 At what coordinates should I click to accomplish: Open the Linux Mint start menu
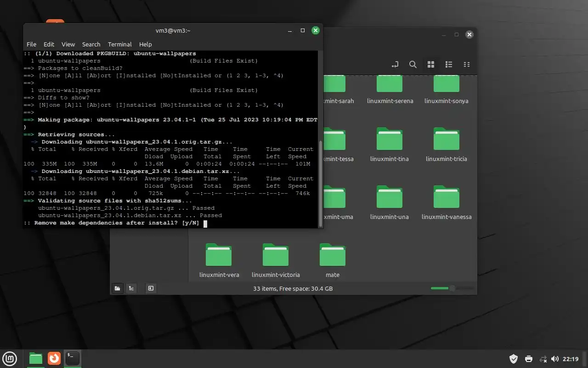pyautogui.click(x=10, y=358)
